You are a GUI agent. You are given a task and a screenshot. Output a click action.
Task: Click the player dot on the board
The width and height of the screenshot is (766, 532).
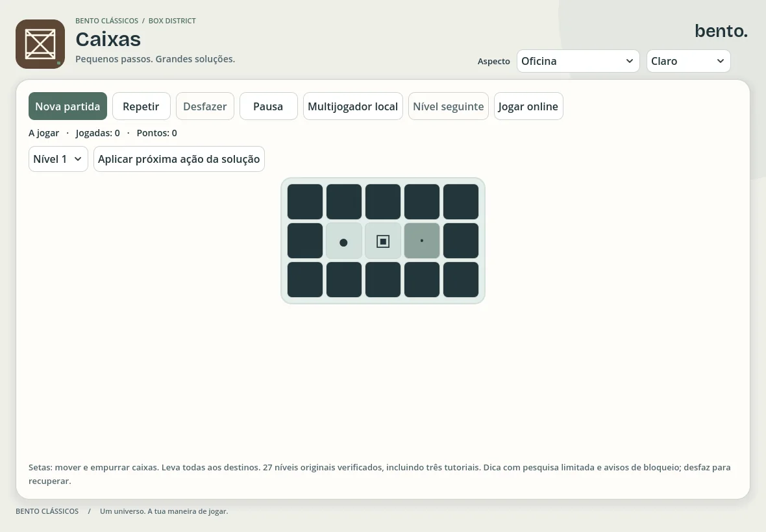[x=343, y=242]
